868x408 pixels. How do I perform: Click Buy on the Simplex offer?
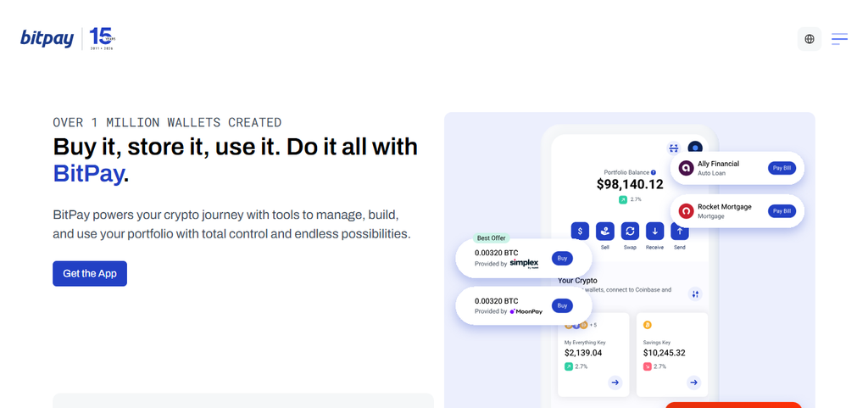point(563,258)
